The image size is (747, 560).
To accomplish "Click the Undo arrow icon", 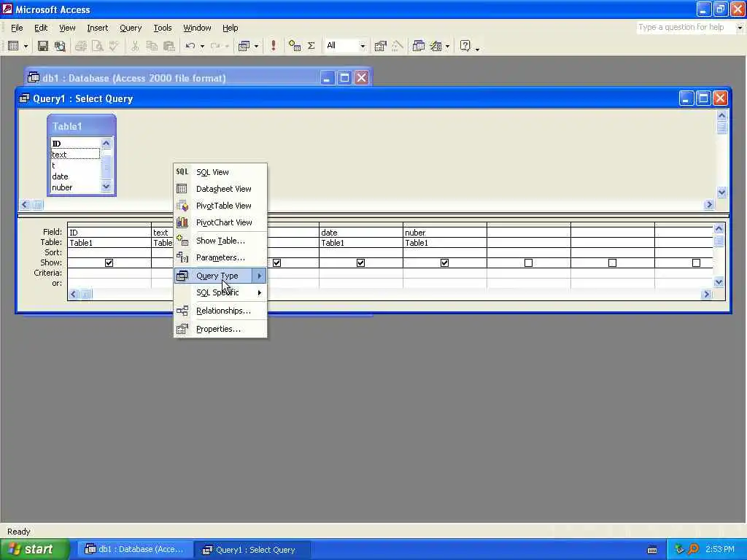I will point(190,46).
